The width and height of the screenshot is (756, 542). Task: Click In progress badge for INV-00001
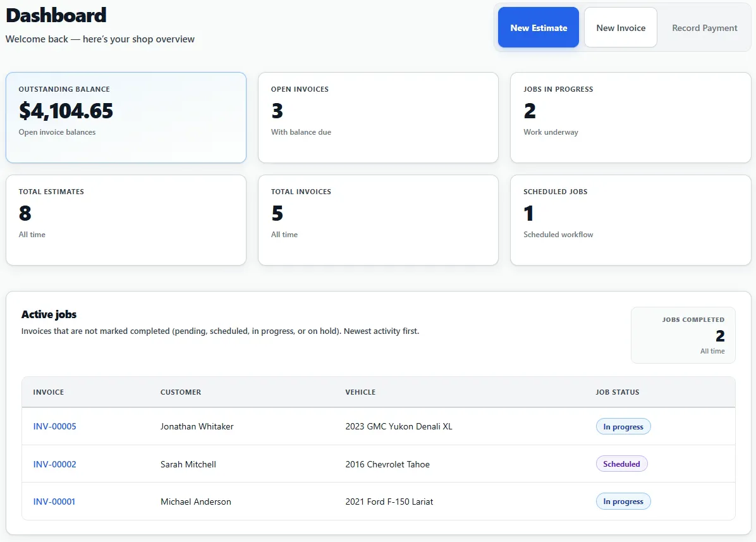tap(623, 502)
